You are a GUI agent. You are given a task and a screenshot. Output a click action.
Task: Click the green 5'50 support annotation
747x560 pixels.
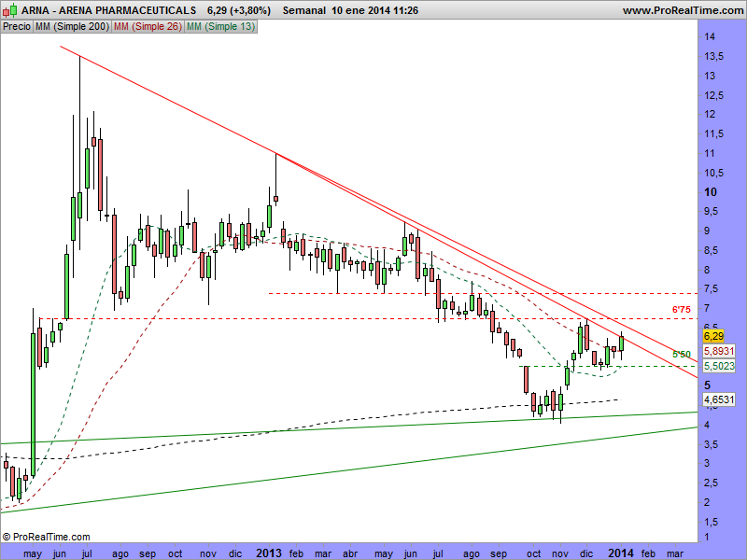tap(682, 355)
